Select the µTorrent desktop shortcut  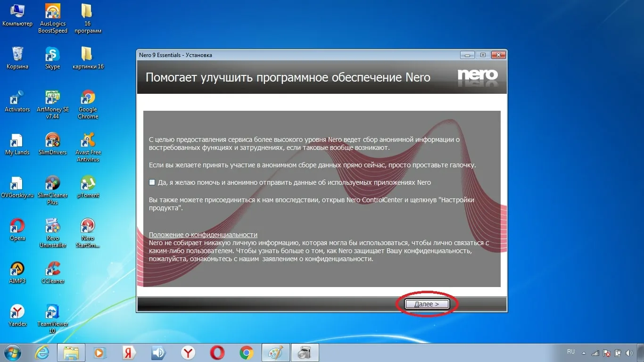(88, 184)
